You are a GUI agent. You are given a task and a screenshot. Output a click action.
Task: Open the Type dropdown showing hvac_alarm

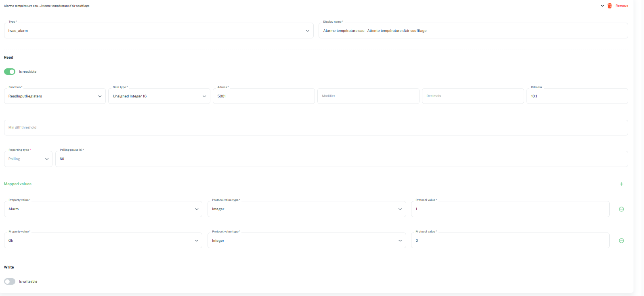click(x=159, y=31)
